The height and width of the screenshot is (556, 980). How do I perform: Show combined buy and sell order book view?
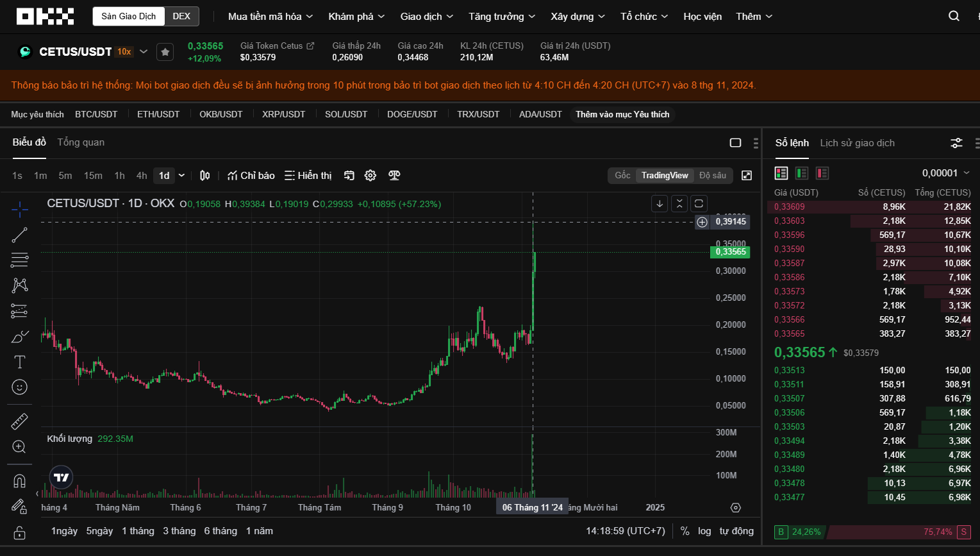(781, 173)
